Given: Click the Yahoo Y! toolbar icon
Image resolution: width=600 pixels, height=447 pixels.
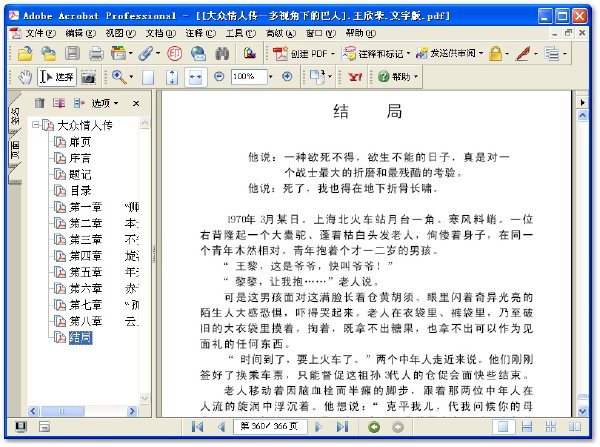Looking at the screenshot, I should tap(355, 77).
